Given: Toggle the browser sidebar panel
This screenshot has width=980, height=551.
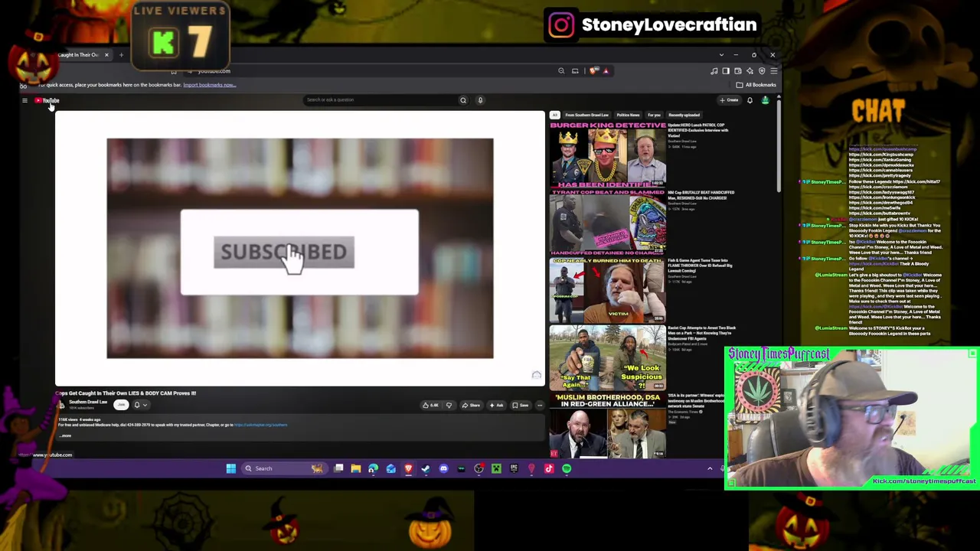Looking at the screenshot, I should 726,71.
